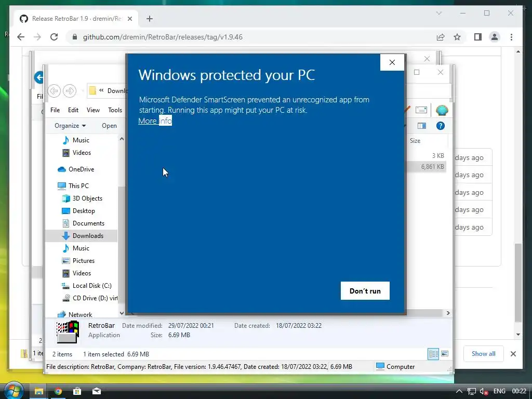Open Mail app from taskbar

click(96, 391)
